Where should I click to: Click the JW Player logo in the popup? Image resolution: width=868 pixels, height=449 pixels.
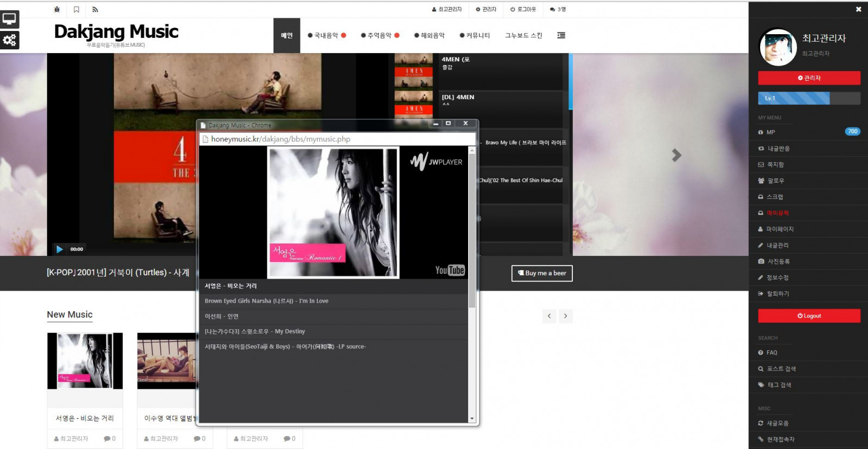click(x=436, y=161)
